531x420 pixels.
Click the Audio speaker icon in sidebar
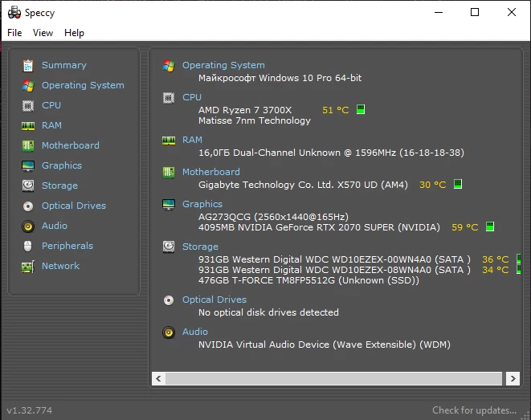click(28, 226)
